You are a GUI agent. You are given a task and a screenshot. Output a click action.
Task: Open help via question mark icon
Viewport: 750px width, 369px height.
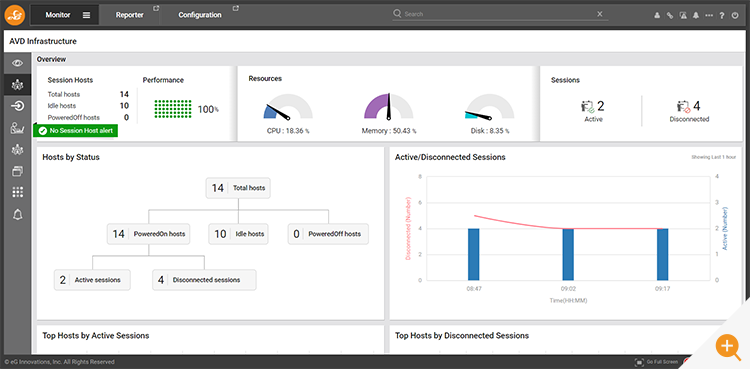pyautogui.click(x=722, y=15)
